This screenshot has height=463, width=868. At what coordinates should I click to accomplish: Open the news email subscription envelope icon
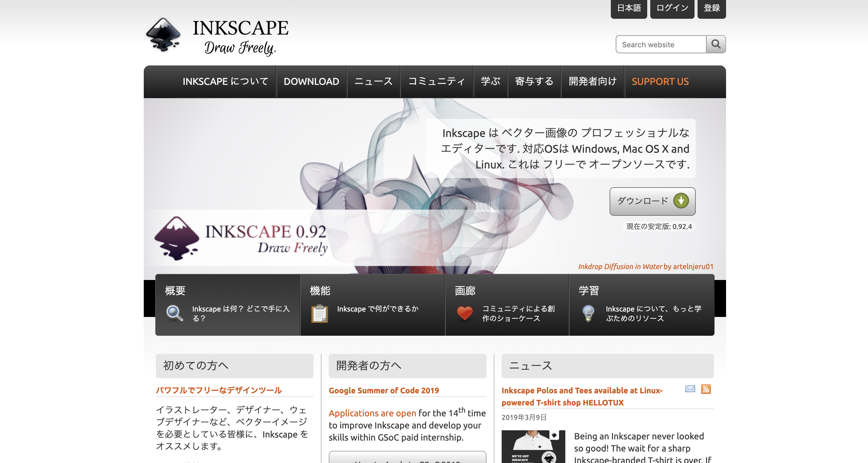[x=690, y=389]
